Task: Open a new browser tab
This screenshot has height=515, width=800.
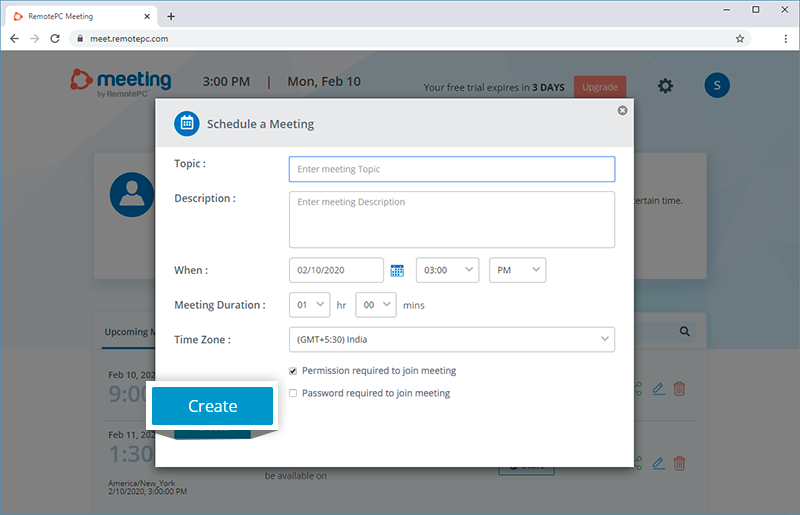Action: click(x=171, y=16)
